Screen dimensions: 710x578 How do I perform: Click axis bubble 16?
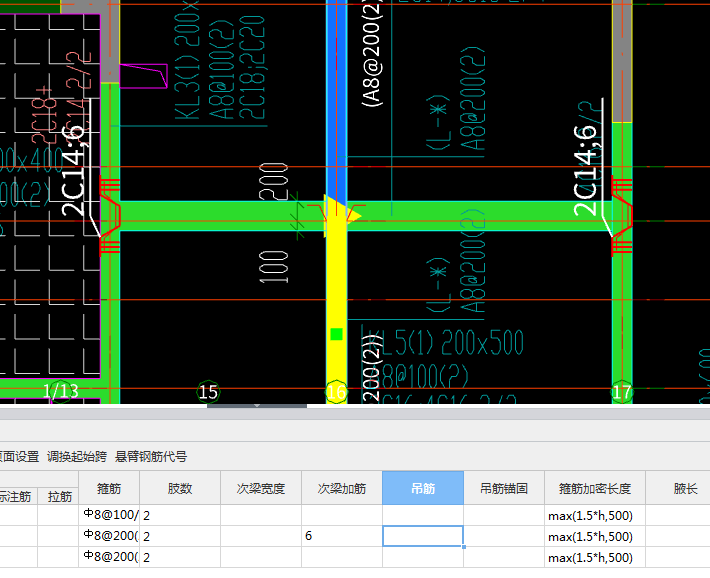click(x=336, y=392)
